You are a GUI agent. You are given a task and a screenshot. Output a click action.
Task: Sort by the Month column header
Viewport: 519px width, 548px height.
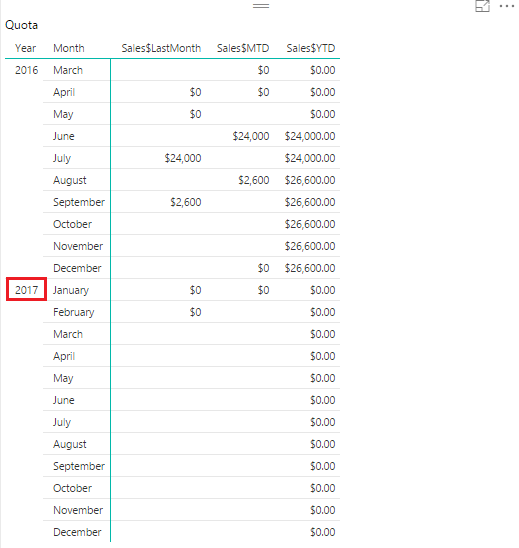pos(69,48)
